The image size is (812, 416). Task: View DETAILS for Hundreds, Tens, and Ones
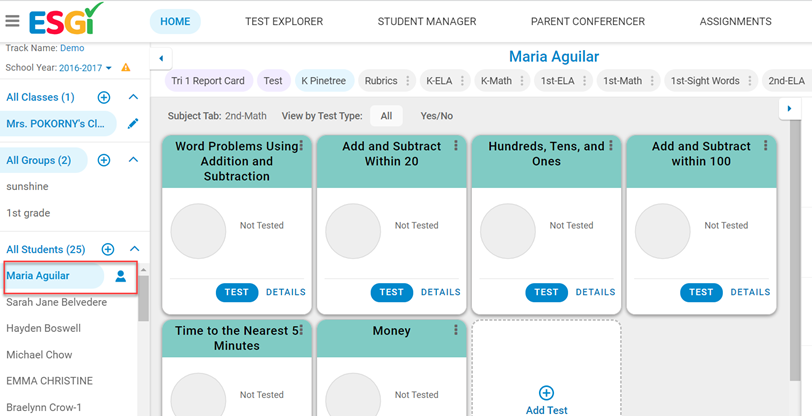click(x=596, y=292)
